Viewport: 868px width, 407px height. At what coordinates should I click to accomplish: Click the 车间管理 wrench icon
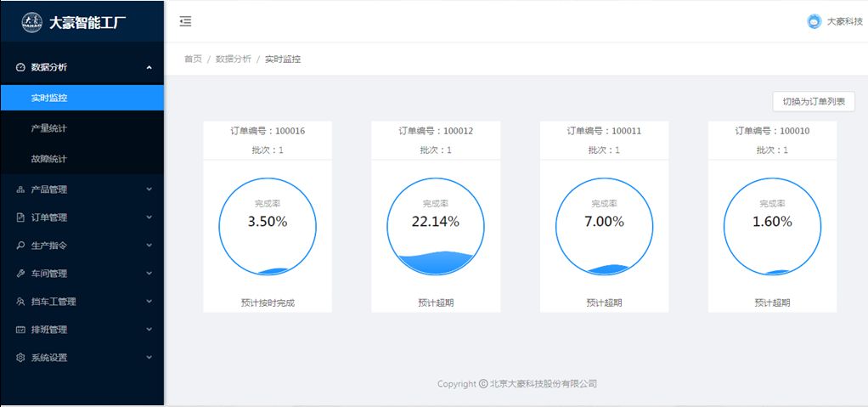[20, 274]
